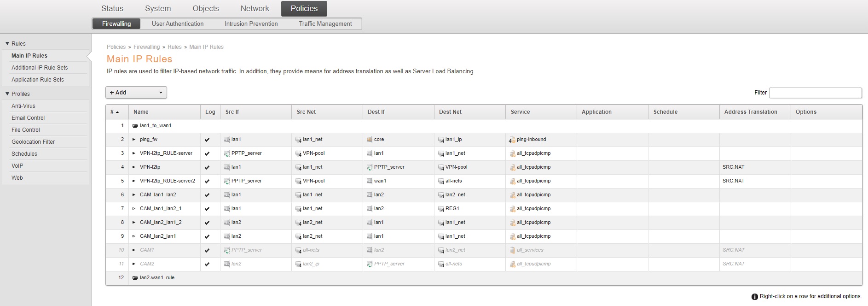The height and width of the screenshot is (306, 868).
Task: Toggle the log checkmark for ping_fw rule
Action: 207,140
